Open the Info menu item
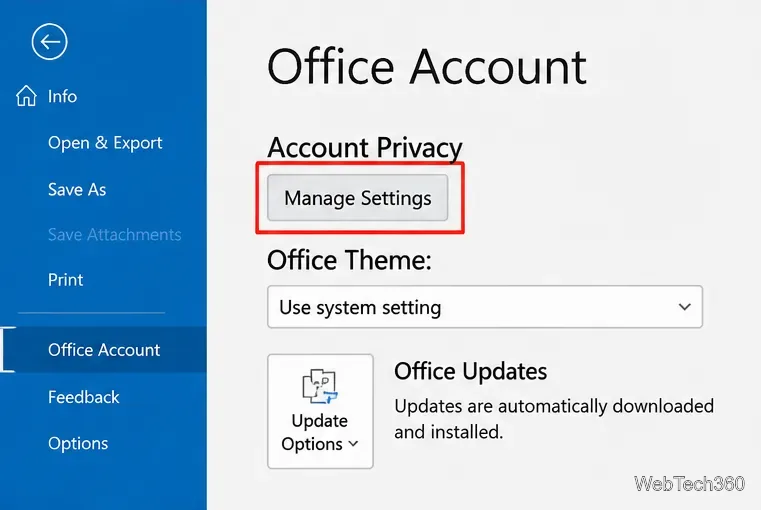This screenshot has height=510, width=761. (x=62, y=96)
